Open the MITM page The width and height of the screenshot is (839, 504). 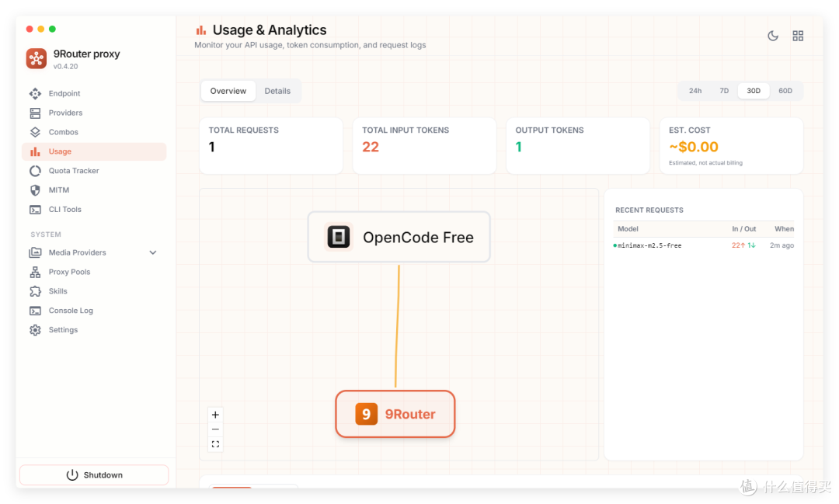(94, 190)
